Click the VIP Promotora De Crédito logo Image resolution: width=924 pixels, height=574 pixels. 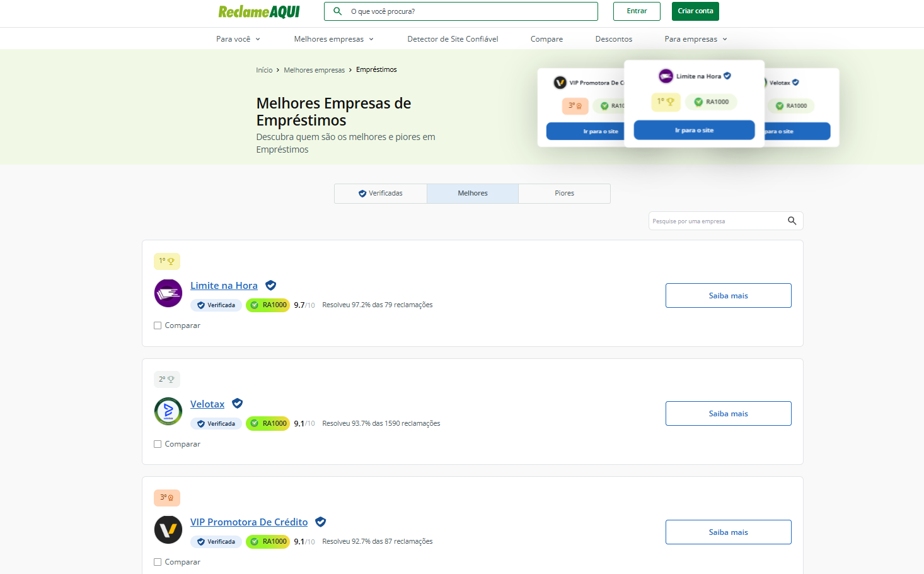168,530
